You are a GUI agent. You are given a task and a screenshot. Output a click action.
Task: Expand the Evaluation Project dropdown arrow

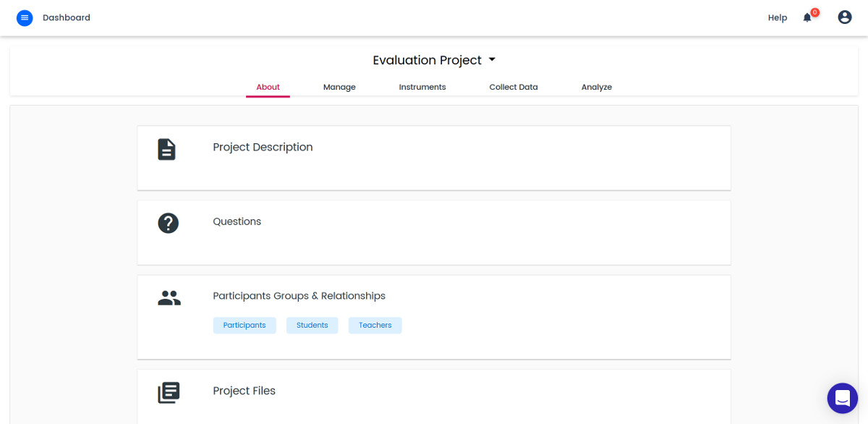point(492,60)
